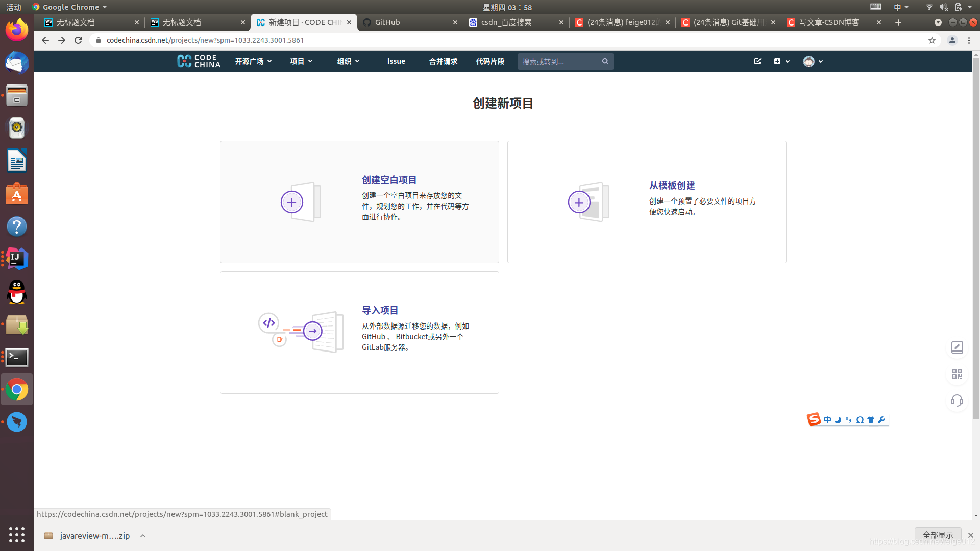The height and width of the screenshot is (551, 980).
Task: Click the page vertical scrollbar
Action: point(976,240)
